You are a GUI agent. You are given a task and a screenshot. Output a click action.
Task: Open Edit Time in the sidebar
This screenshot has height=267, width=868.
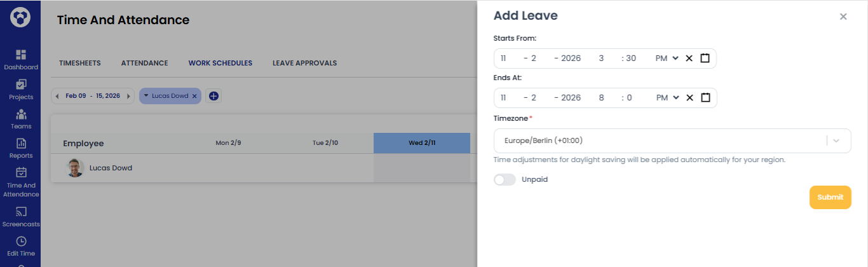(x=20, y=242)
